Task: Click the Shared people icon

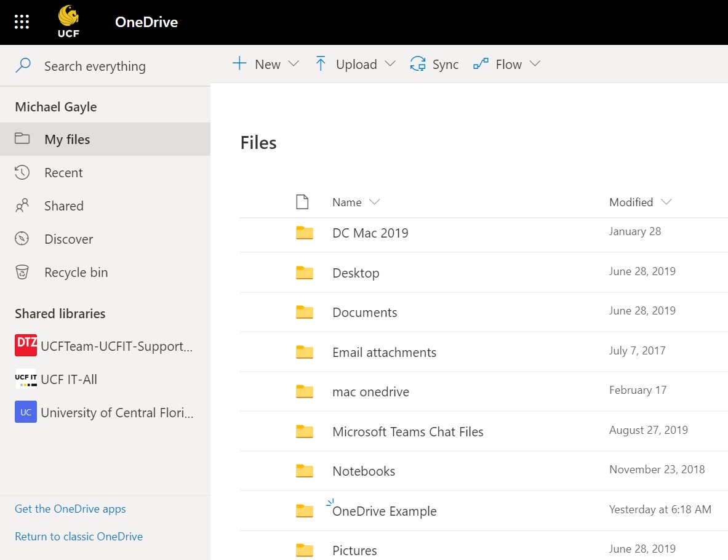Action: coord(22,206)
